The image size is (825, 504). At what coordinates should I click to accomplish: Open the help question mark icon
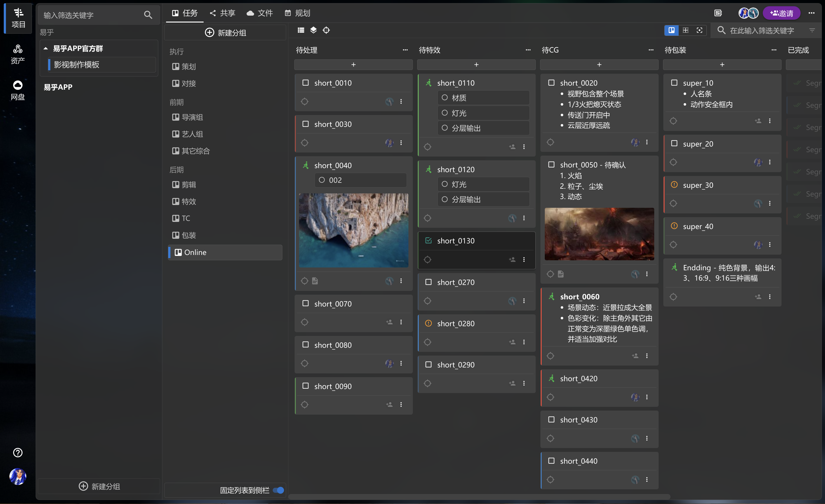point(18,452)
